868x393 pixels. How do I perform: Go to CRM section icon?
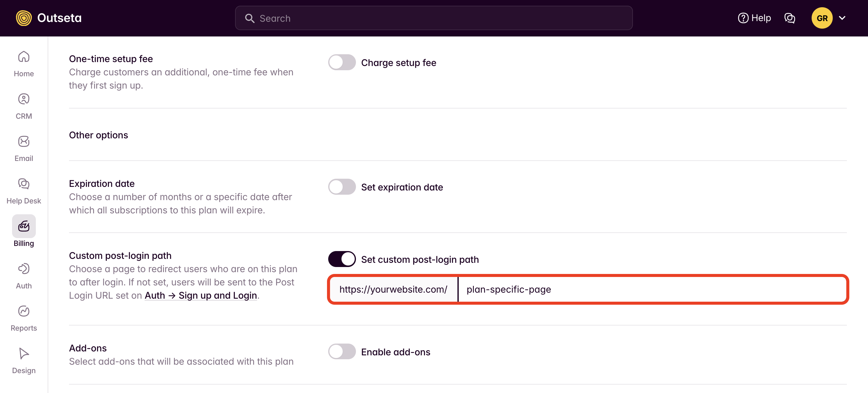click(x=24, y=99)
